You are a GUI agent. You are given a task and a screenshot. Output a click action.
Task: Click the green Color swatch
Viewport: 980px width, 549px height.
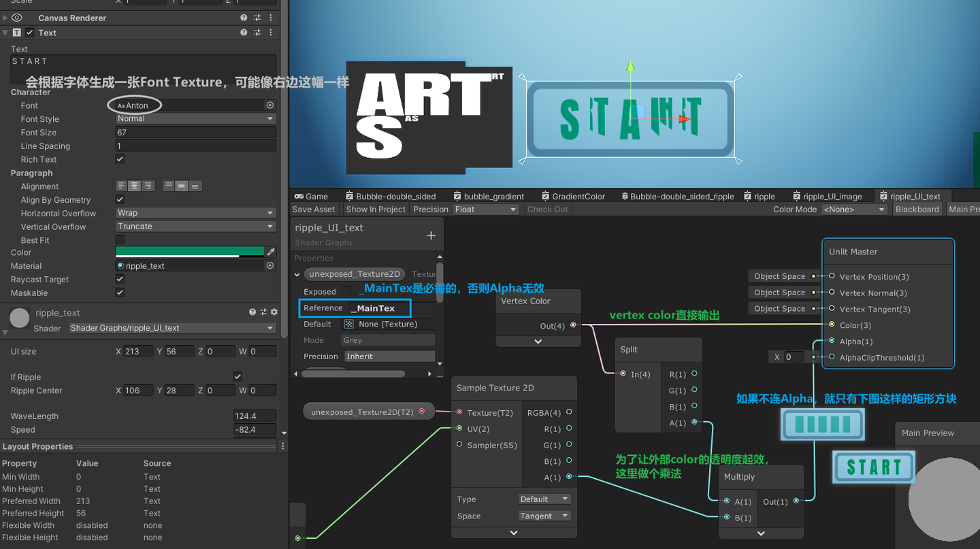pos(191,252)
